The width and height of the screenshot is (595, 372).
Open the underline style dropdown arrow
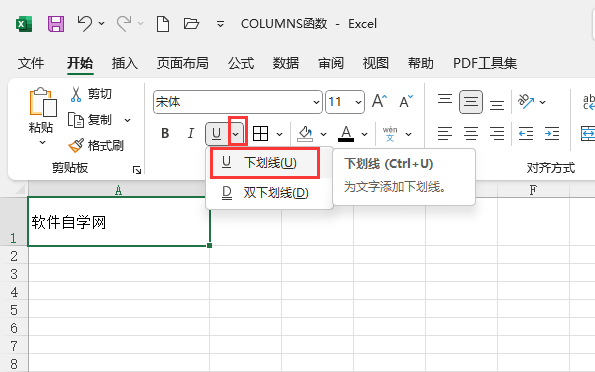[236, 134]
